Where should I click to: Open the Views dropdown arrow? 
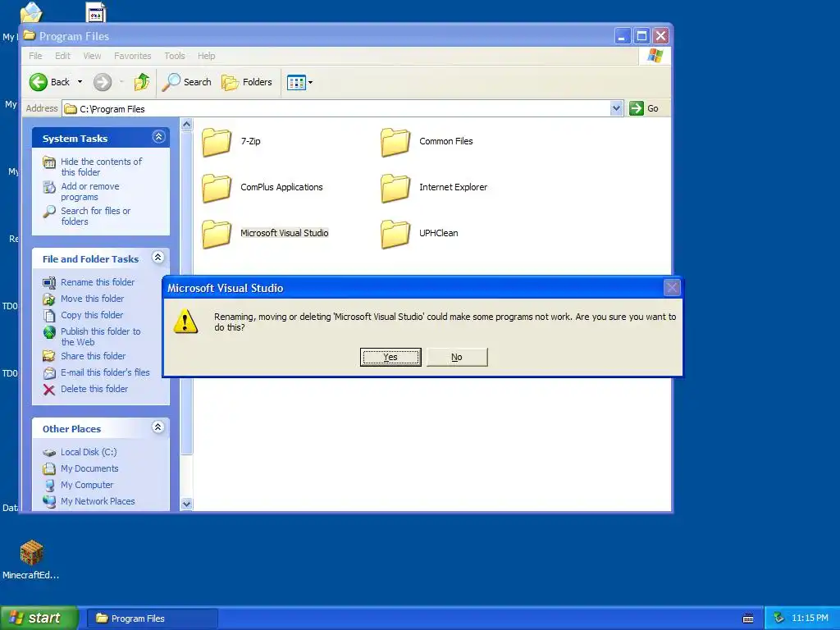click(x=310, y=82)
